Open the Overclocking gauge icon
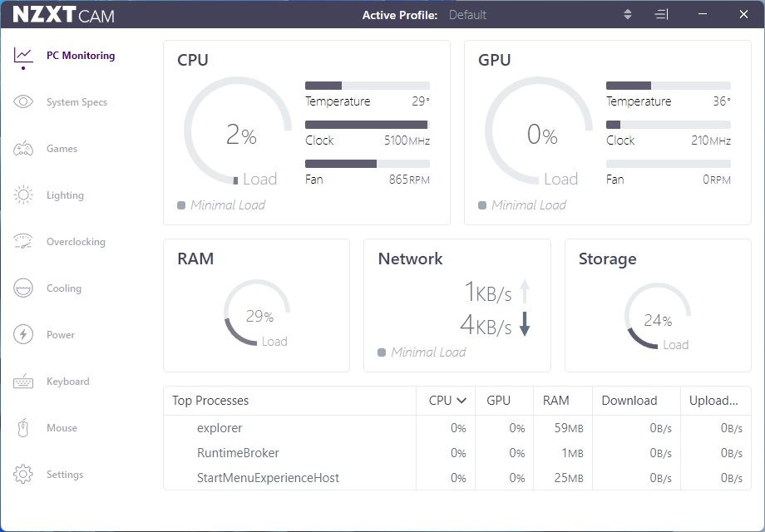 23,241
